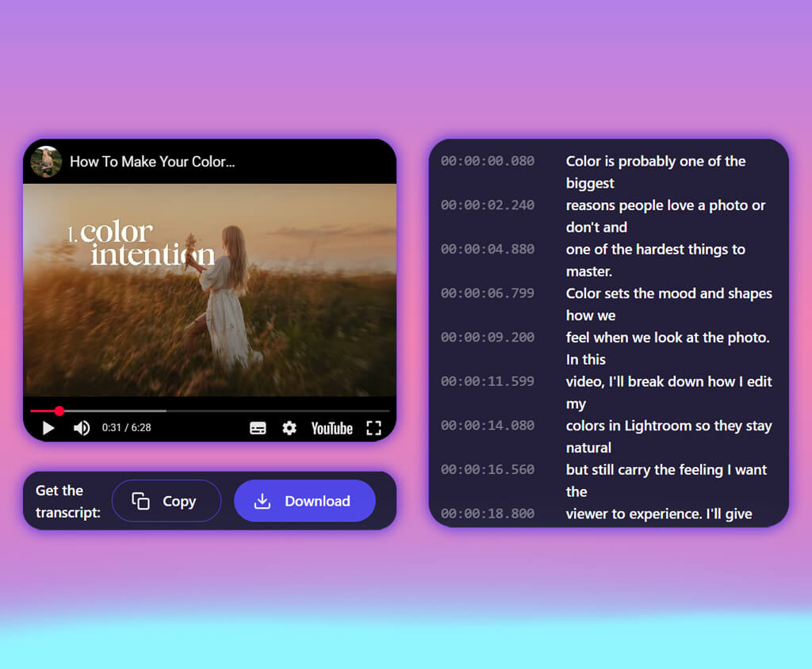Open video on YouTube logo
This screenshot has width=812, height=669.
[x=332, y=428]
